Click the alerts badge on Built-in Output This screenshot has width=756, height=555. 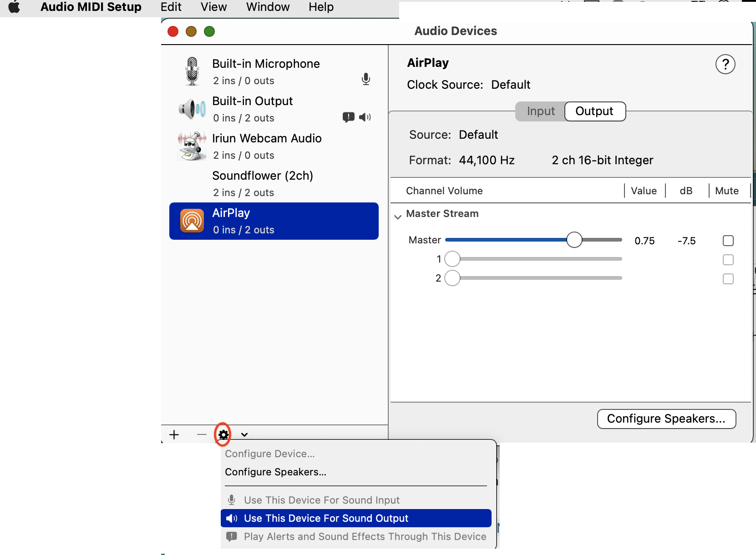tap(349, 117)
